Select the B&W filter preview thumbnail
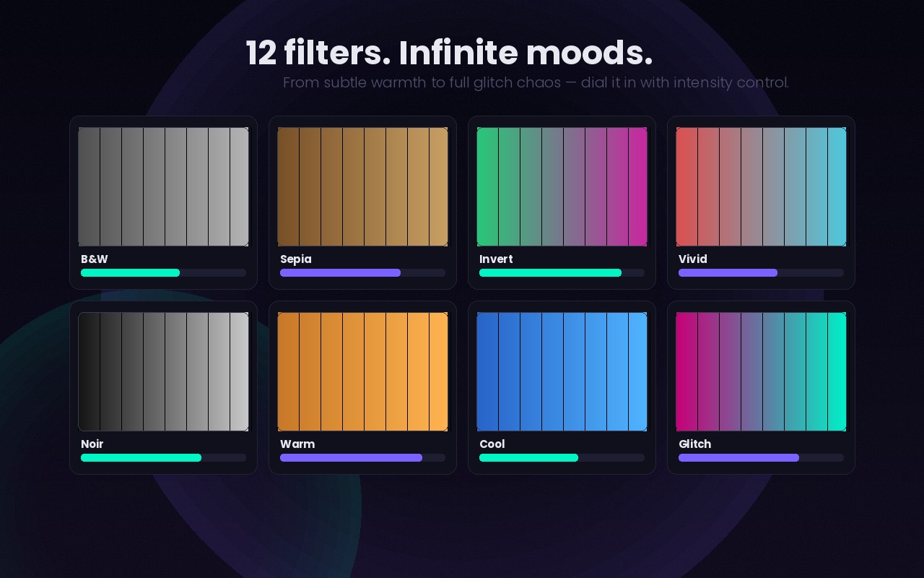 pyautogui.click(x=163, y=187)
